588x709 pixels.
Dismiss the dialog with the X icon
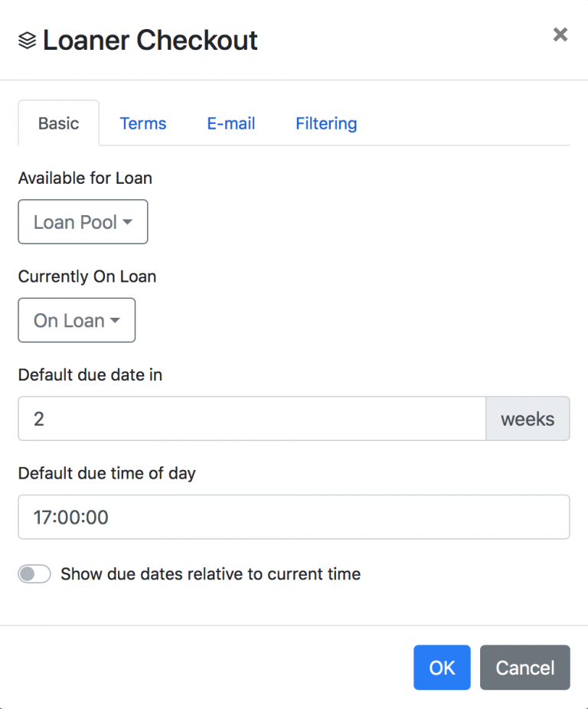click(560, 34)
